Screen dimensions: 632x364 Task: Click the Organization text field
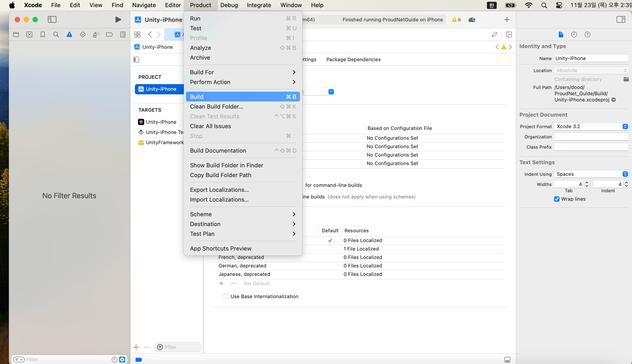pos(591,137)
